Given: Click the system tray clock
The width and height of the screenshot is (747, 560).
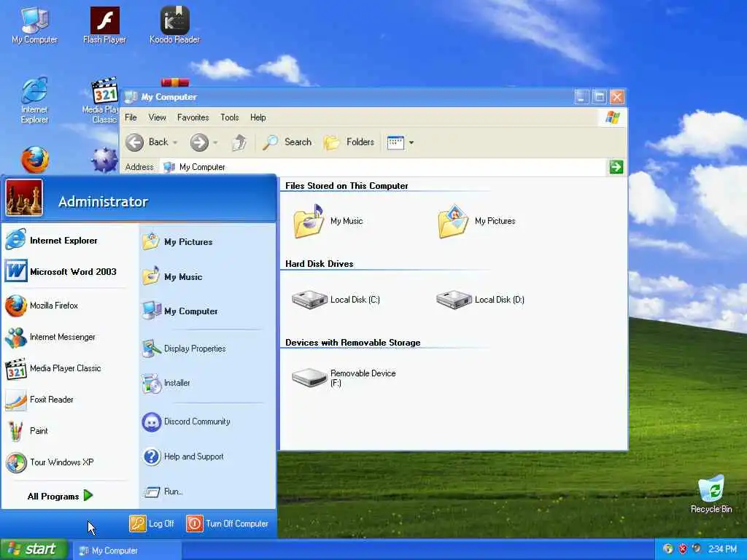Looking at the screenshot, I should [723, 549].
